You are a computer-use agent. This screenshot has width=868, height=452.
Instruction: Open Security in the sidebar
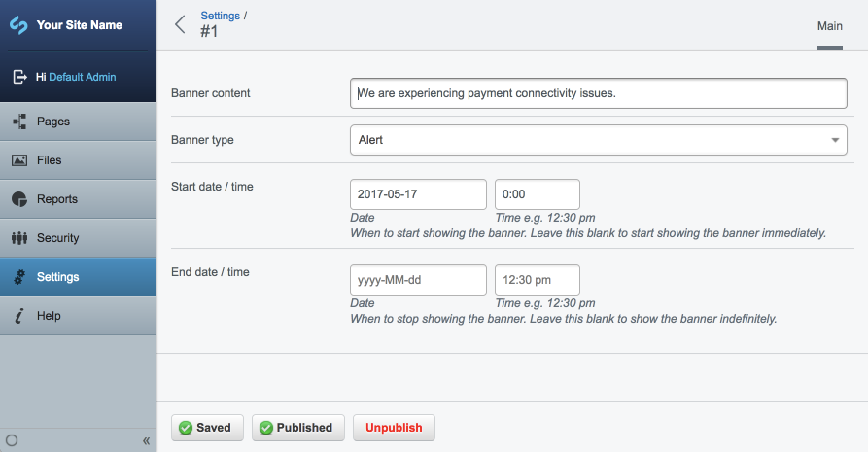point(78,237)
